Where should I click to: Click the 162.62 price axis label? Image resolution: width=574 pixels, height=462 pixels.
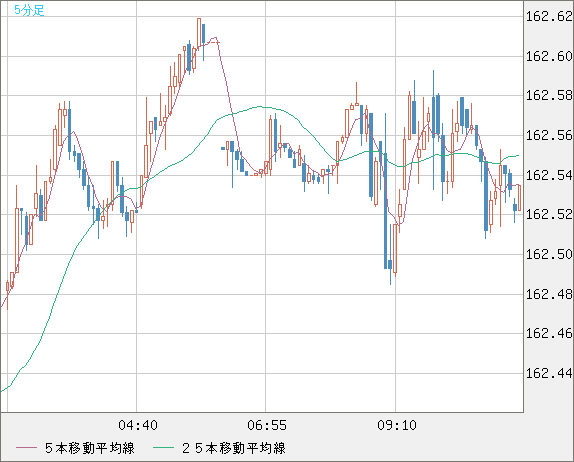click(549, 16)
